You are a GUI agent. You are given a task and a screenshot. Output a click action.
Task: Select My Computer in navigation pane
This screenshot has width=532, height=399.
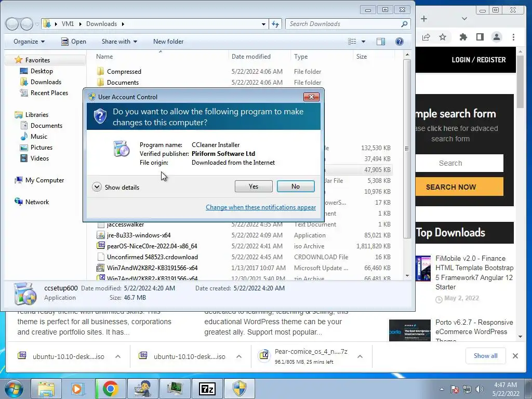[x=45, y=180]
